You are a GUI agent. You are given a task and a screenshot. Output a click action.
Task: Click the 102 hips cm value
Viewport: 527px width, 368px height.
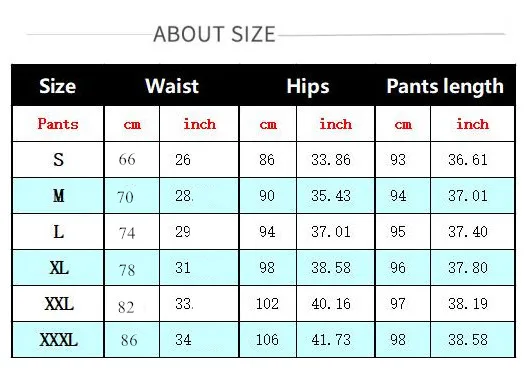click(267, 304)
